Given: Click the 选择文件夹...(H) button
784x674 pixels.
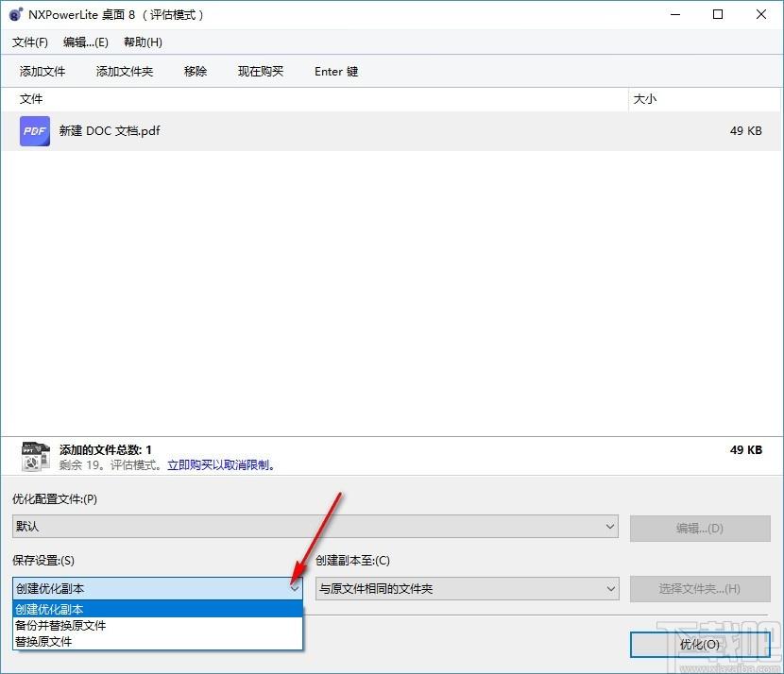Looking at the screenshot, I should (x=700, y=589).
